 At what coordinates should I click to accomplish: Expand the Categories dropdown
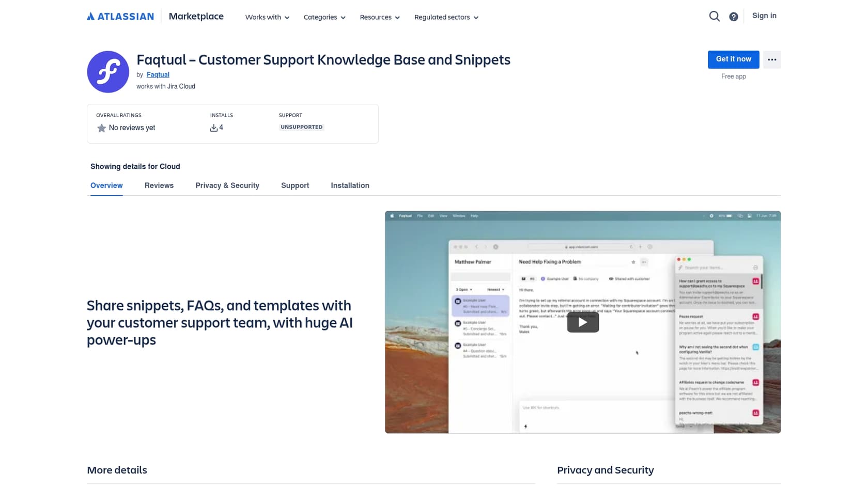point(324,17)
